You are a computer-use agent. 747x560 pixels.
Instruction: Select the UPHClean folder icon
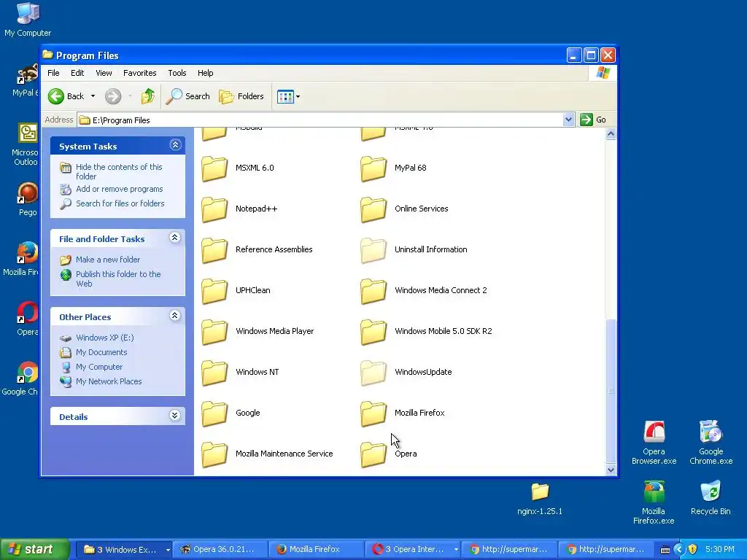(x=214, y=291)
